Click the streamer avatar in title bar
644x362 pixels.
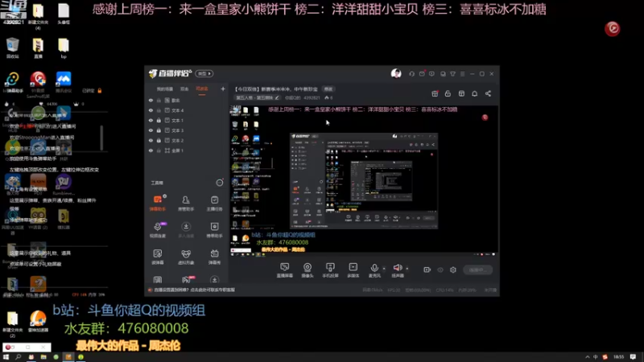[x=396, y=73]
